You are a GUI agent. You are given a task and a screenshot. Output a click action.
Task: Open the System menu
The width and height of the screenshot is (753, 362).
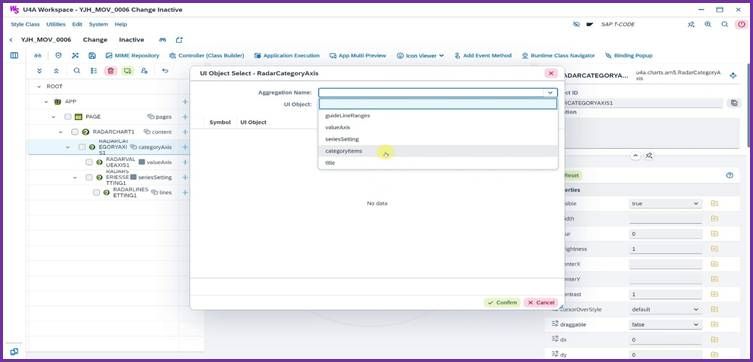click(98, 24)
